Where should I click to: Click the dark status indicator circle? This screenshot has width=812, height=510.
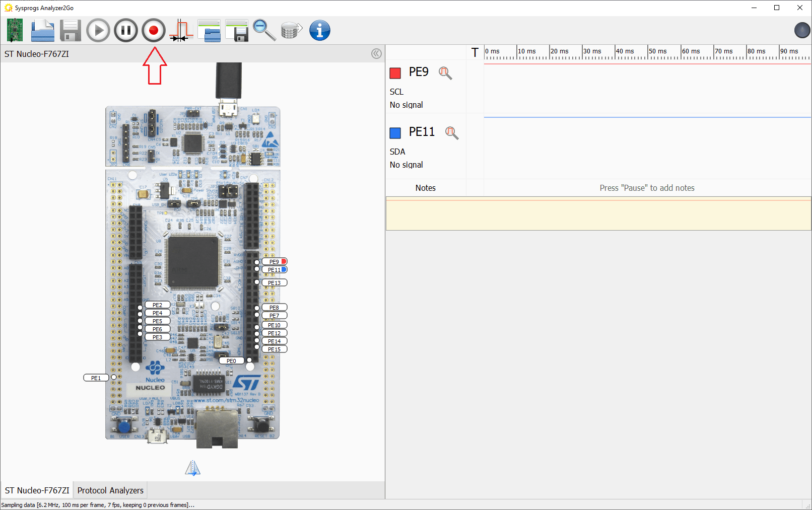pyautogui.click(x=802, y=30)
